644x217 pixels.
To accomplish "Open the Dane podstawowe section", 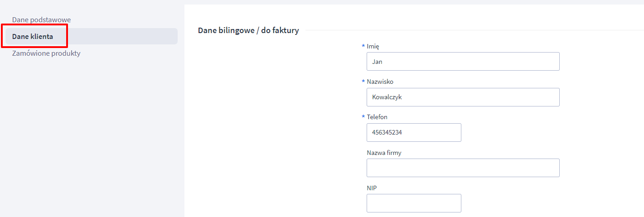I will 41,19.
